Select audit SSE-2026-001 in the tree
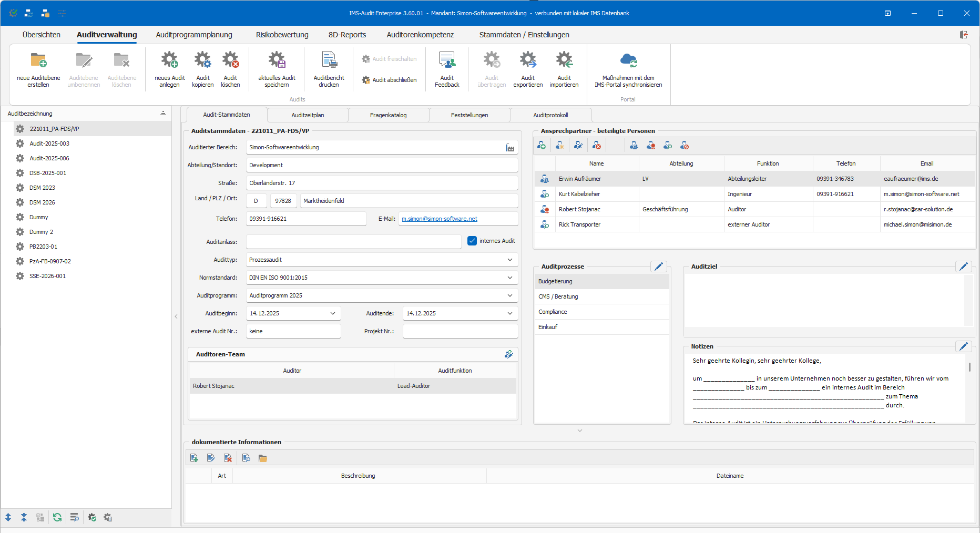Screen dimensions: 980x533 (47, 276)
